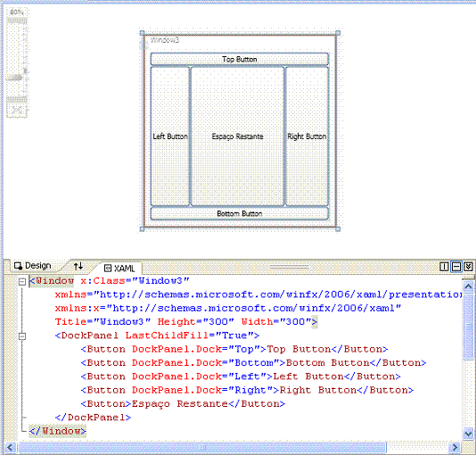This screenshot has width=476, height=455.
Task: Click the swap panes arrows icon
Action: (78, 267)
